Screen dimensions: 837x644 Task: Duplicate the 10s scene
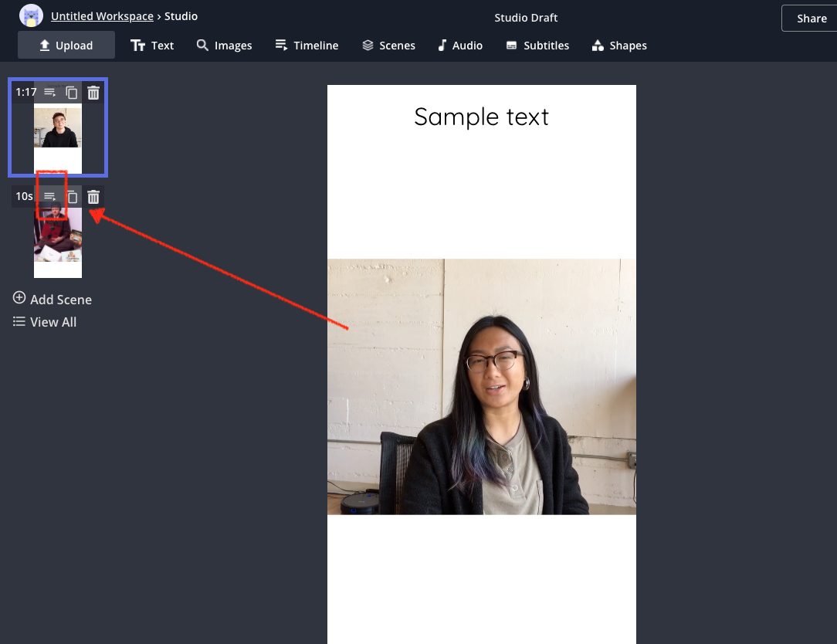tap(72, 197)
